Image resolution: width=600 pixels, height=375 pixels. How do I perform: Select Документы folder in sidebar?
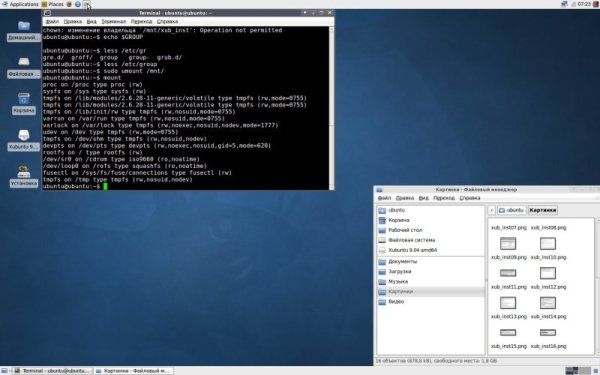coord(430,261)
